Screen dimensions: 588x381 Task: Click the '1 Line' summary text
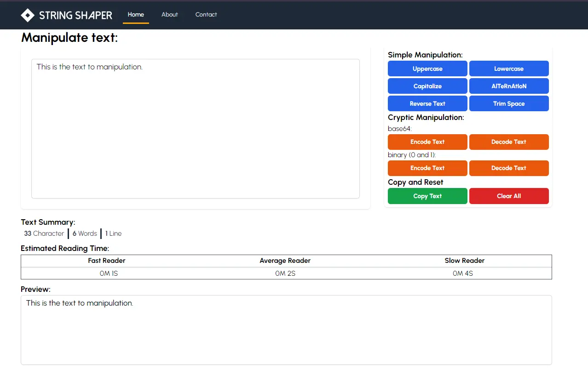113,233
